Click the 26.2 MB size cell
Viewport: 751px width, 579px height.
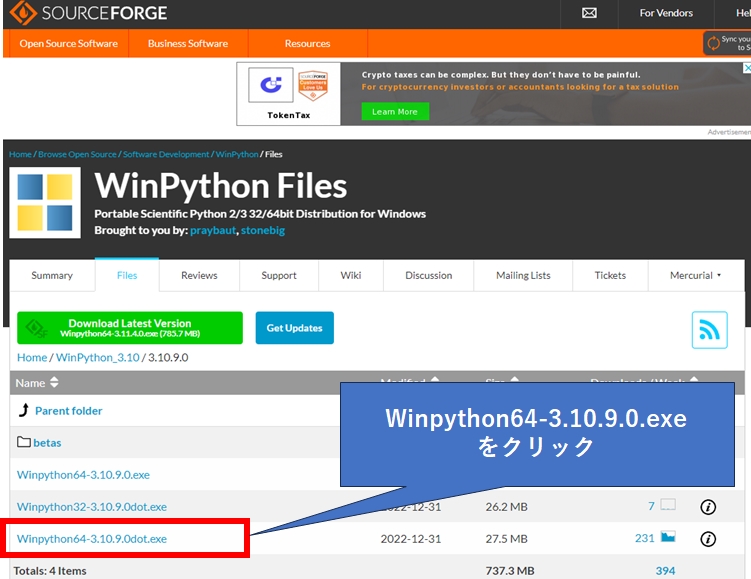tap(506, 507)
